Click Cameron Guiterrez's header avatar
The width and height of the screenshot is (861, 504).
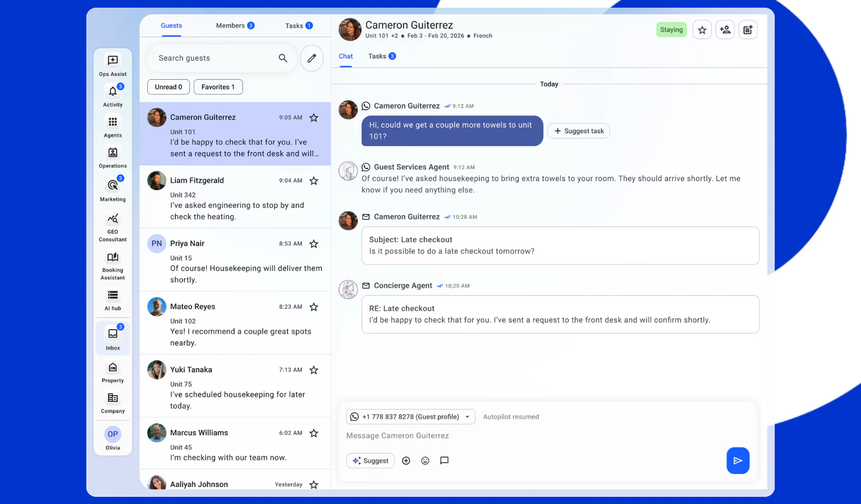coord(350,30)
